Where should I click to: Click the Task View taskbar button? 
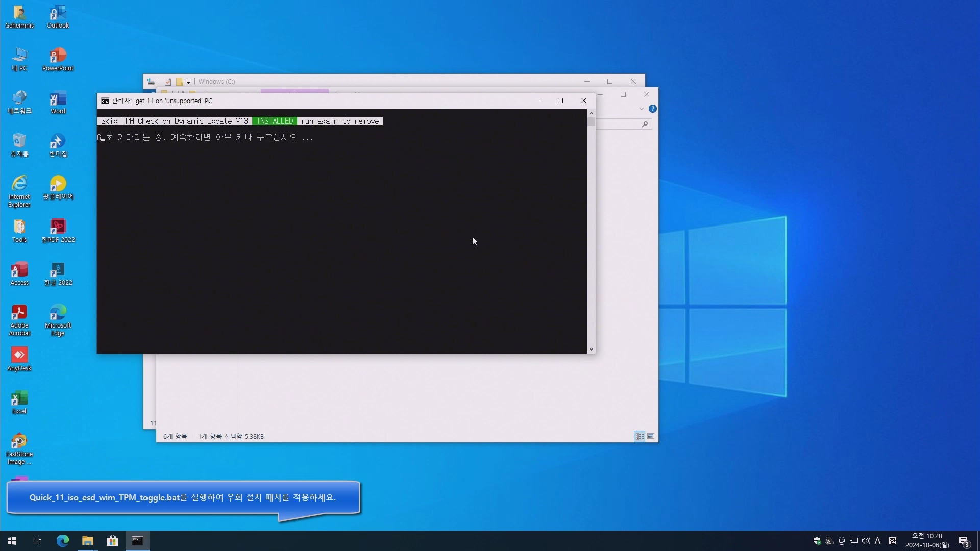37,541
